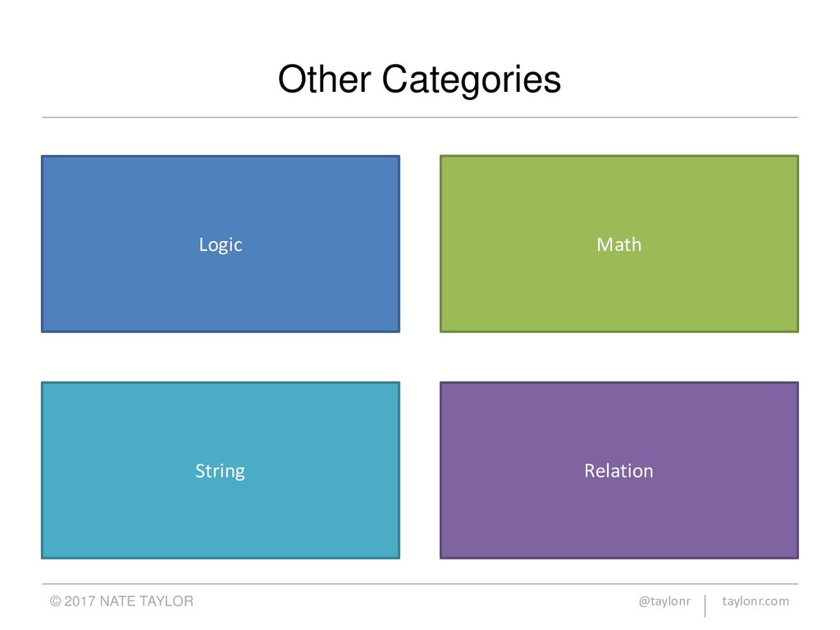Choose the purple Relation category box
The width and height of the screenshot is (840, 630).
pos(619,470)
